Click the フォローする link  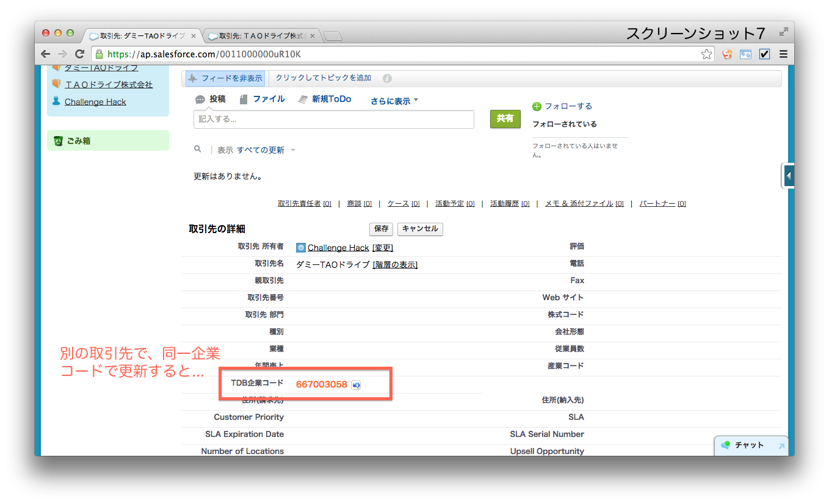pos(568,106)
